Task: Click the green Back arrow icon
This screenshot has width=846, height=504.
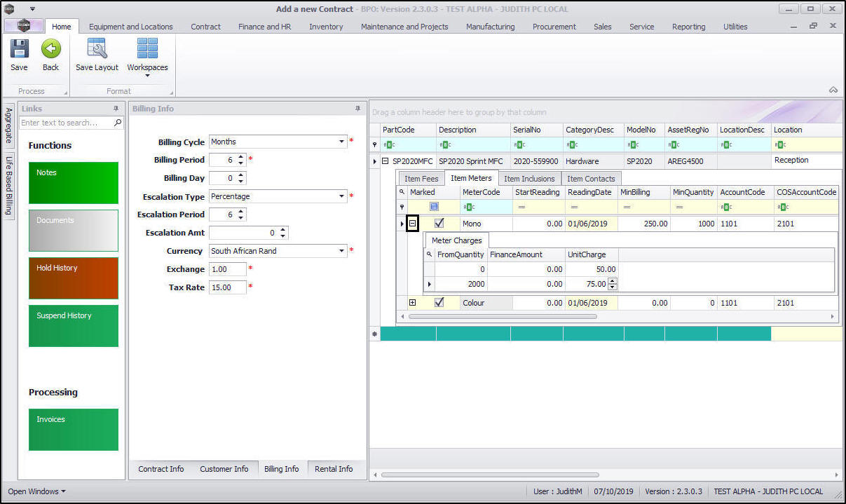Action: click(x=50, y=49)
